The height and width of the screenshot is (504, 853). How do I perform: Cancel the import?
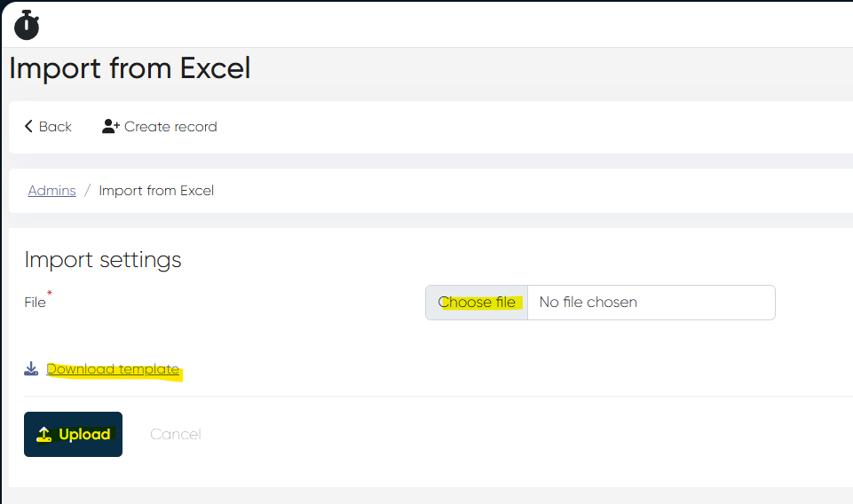(x=176, y=434)
